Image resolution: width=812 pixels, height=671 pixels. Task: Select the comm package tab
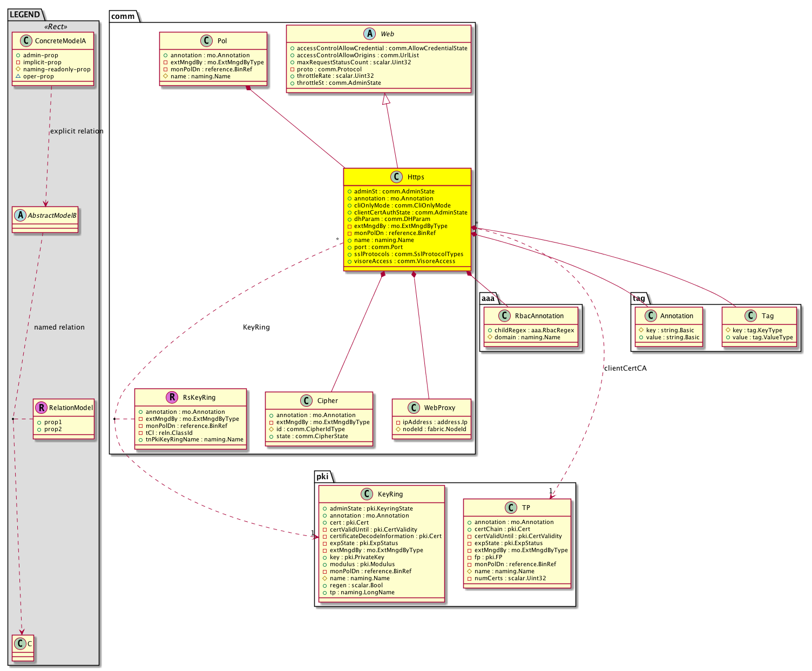(123, 16)
